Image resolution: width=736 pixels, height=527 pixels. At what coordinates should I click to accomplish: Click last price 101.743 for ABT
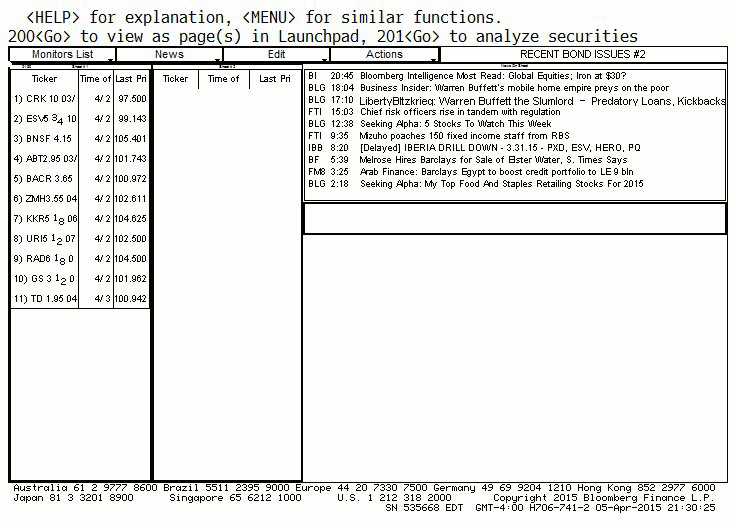(131, 159)
